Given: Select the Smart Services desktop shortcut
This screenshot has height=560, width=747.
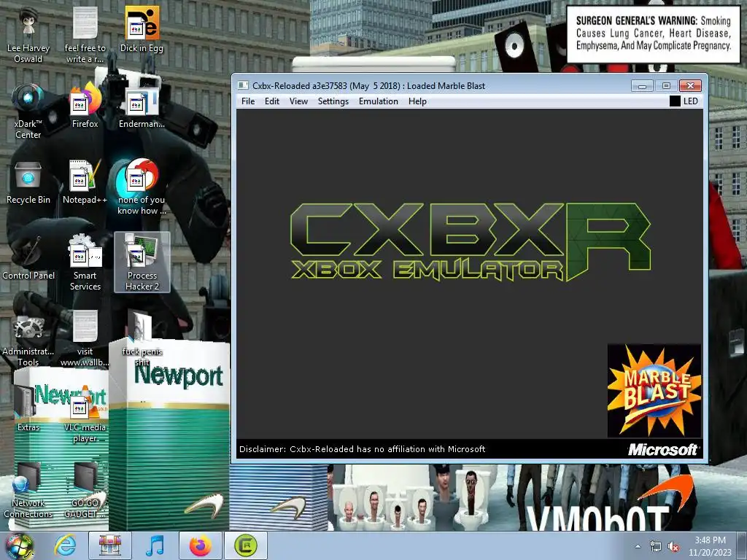Looking at the screenshot, I should coord(85,262).
